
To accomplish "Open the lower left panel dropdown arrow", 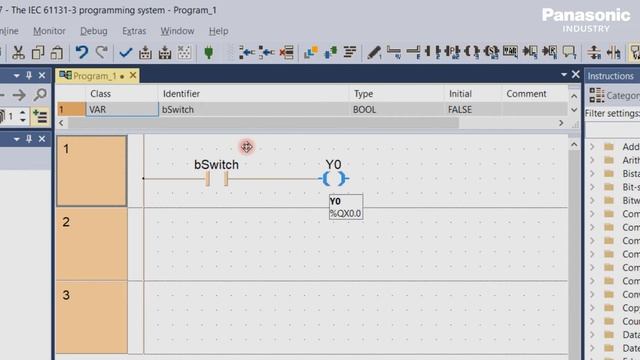I will coord(16,140).
